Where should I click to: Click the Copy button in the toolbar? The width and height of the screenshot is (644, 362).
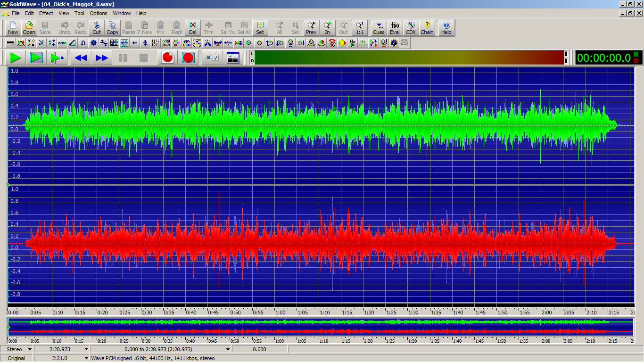point(113,28)
